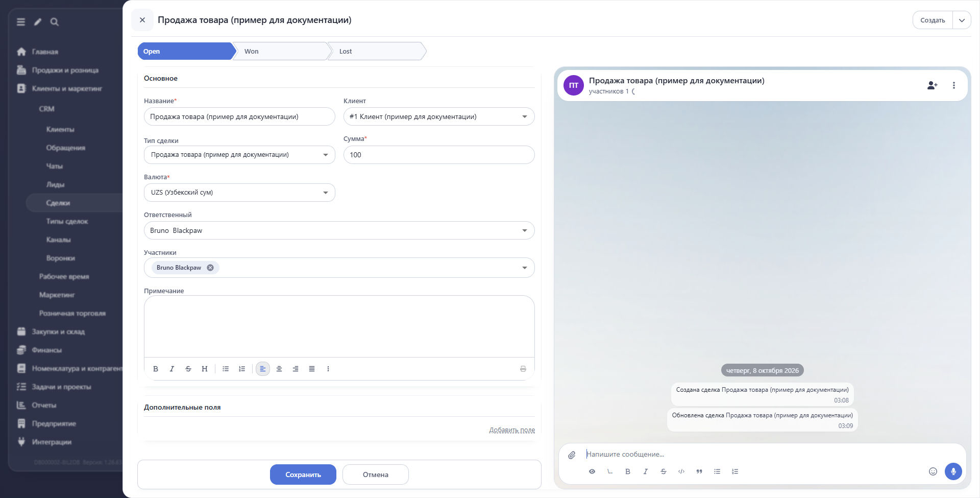Toggle preview eye icon in chat toolbar
Screen dimensions: 980x498
click(592, 471)
